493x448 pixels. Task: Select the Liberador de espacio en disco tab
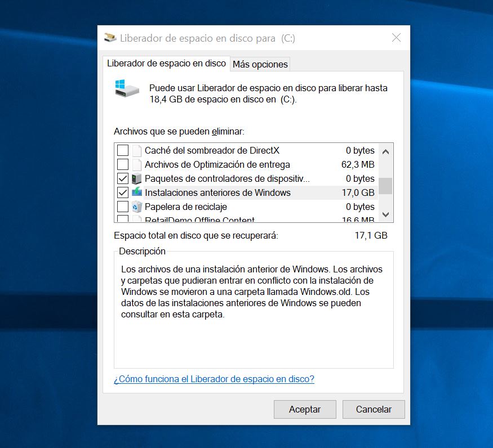(166, 64)
